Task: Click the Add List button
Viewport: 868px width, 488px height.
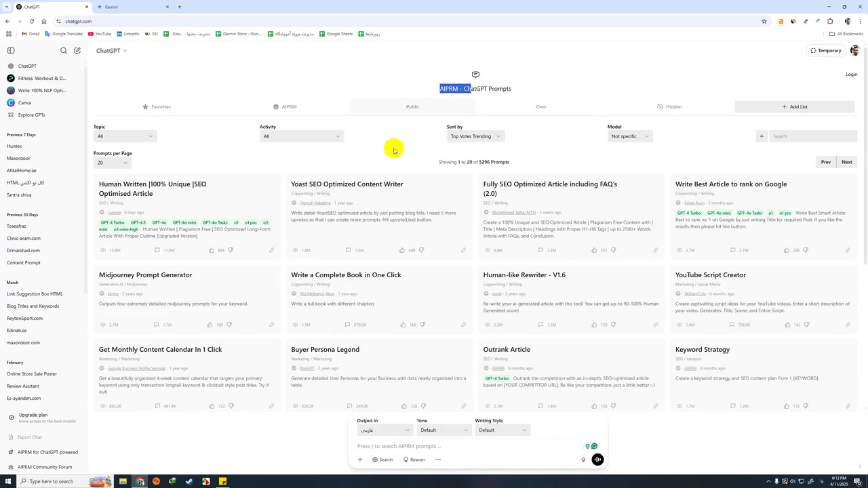Action: (x=794, y=106)
